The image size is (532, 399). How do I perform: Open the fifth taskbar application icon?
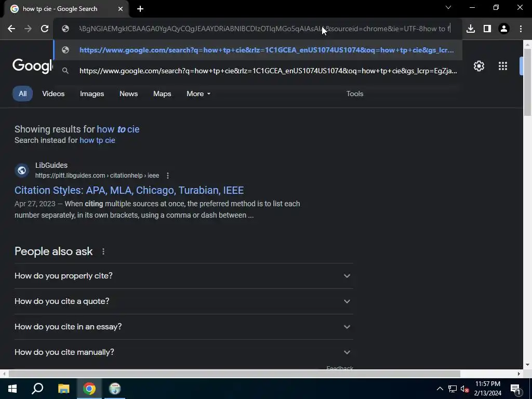click(115, 389)
